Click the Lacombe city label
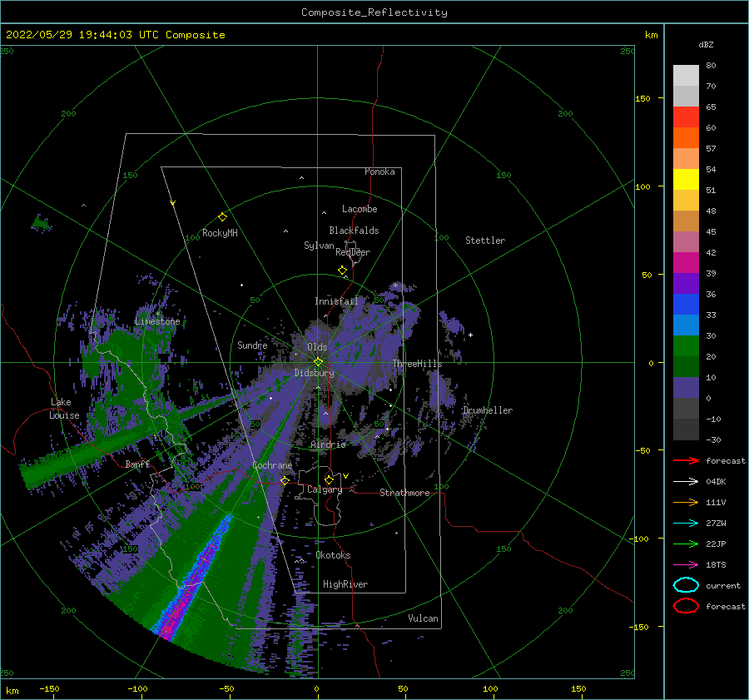The width and height of the screenshot is (749, 700). click(360, 209)
